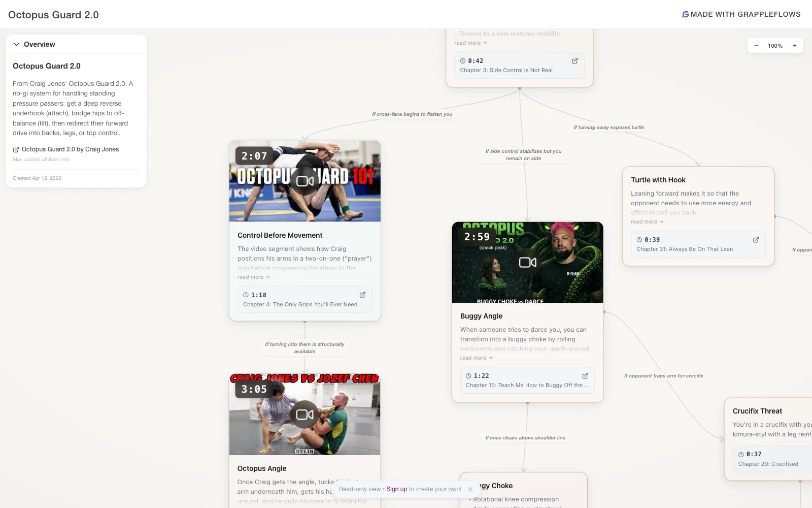Select the Crucifix Threat card title
This screenshot has width=812, height=508.
[x=757, y=411]
